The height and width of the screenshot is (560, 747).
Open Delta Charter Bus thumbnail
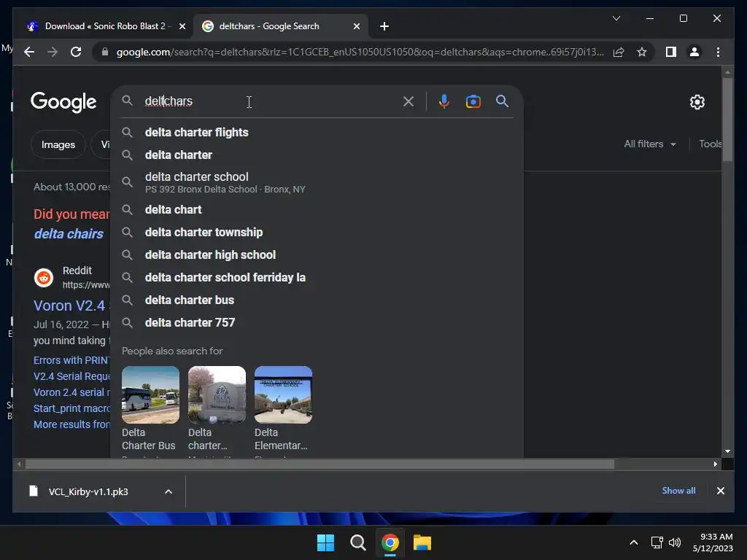point(150,394)
